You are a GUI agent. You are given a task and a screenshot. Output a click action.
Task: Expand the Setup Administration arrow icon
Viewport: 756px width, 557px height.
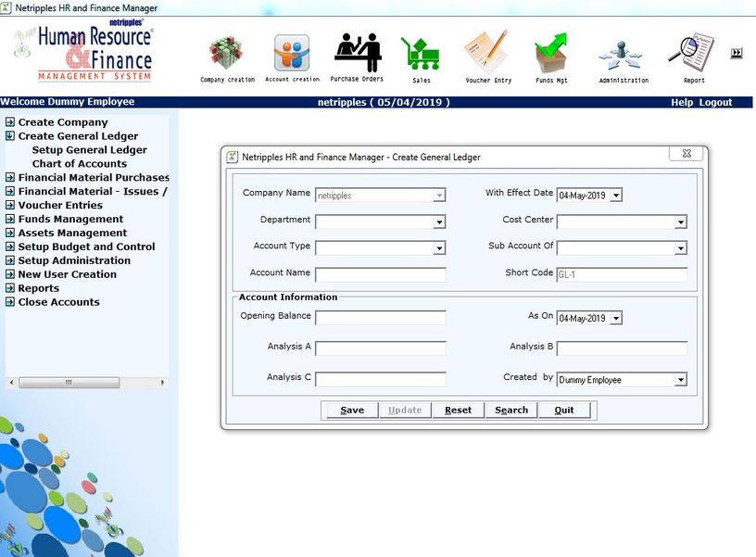click(9, 260)
